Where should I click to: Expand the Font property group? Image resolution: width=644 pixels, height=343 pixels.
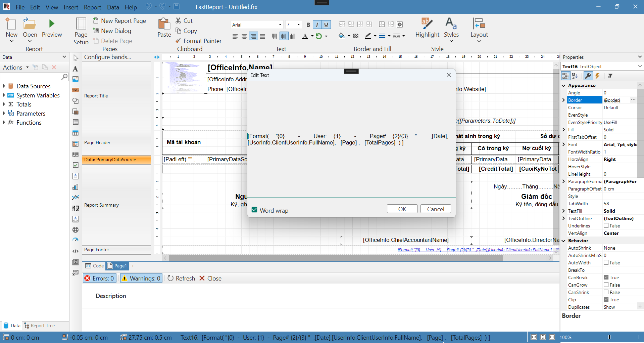pos(564,144)
